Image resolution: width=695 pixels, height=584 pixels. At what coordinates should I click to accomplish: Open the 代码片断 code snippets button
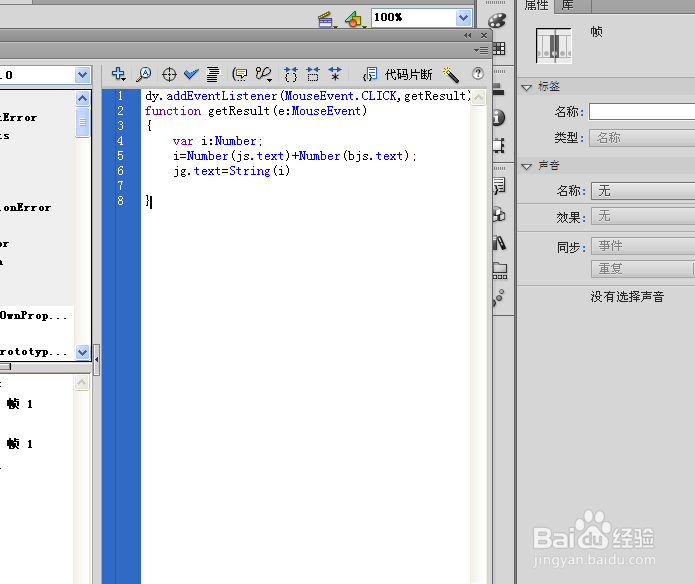tap(397, 74)
